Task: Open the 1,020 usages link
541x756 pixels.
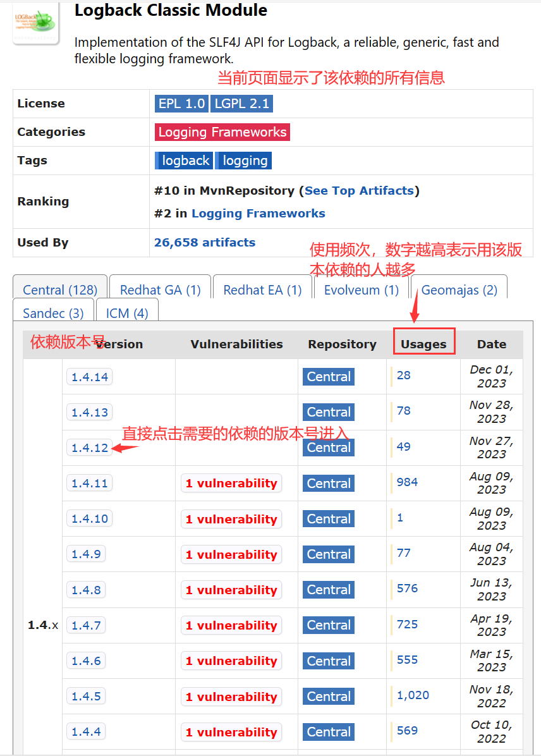Action: (413, 695)
